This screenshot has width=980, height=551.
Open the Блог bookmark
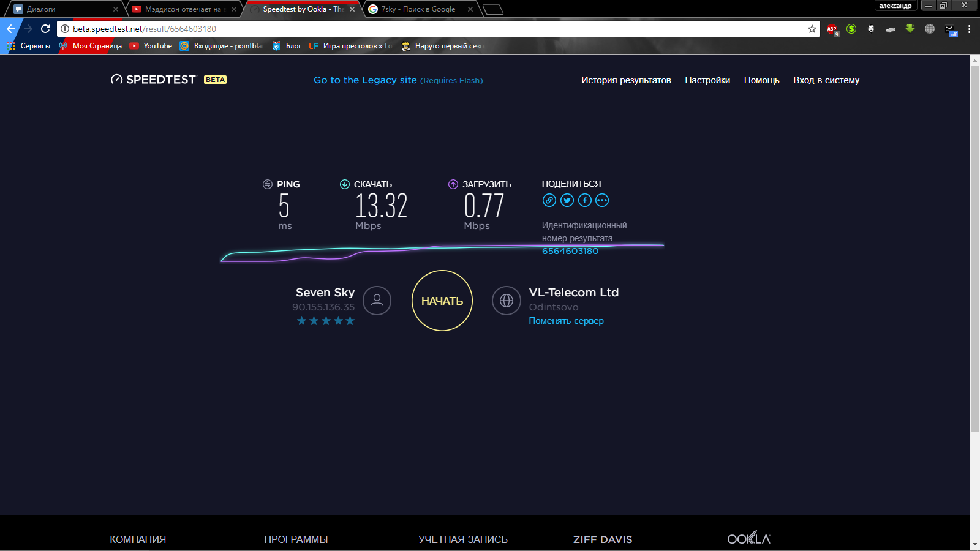click(x=287, y=46)
